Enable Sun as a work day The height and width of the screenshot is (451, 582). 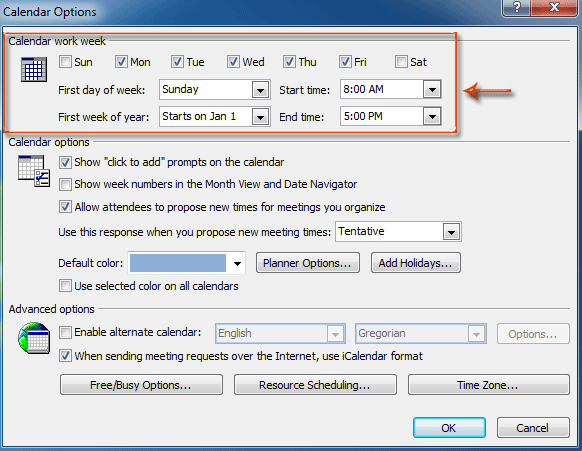tap(65, 62)
